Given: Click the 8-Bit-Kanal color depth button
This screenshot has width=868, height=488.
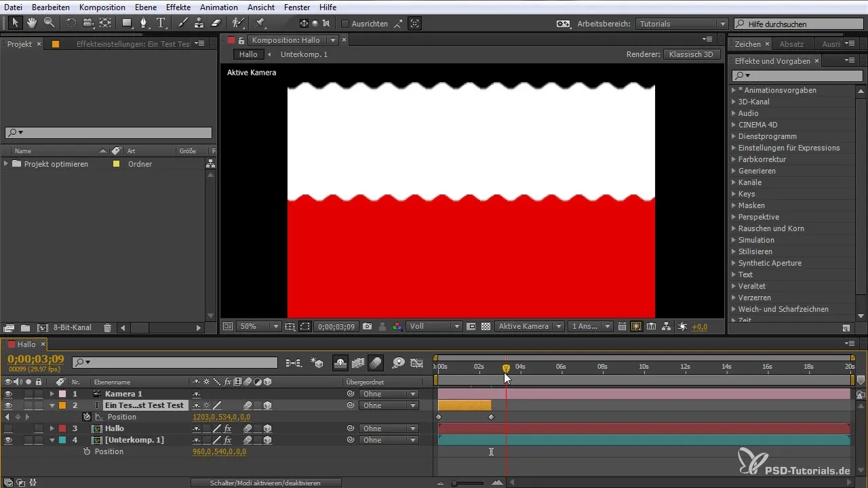Looking at the screenshot, I should (x=73, y=328).
